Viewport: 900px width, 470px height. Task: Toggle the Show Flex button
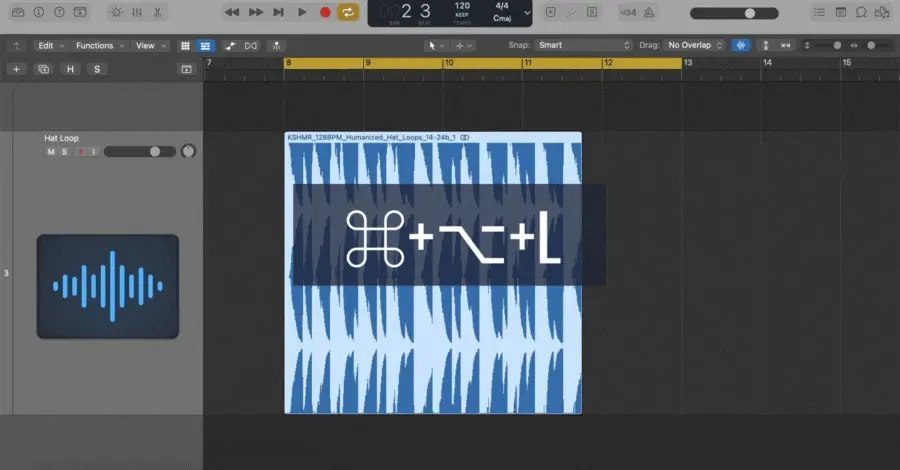251,45
